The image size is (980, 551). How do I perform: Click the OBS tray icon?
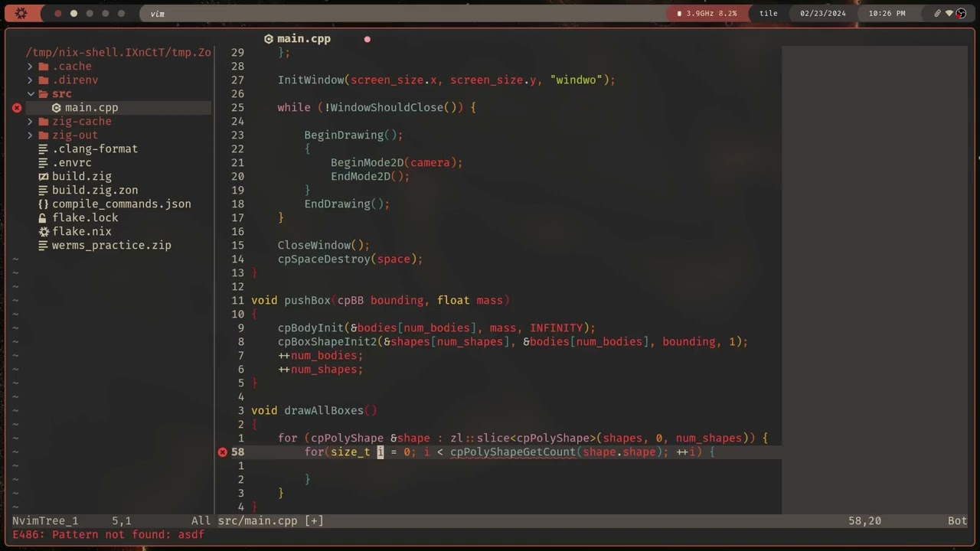(x=961, y=13)
